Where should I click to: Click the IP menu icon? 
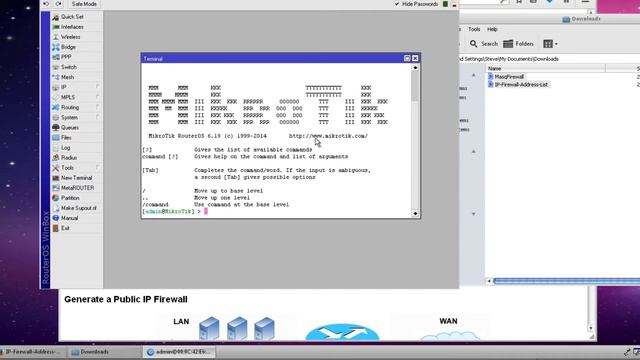[x=56, y=87]
